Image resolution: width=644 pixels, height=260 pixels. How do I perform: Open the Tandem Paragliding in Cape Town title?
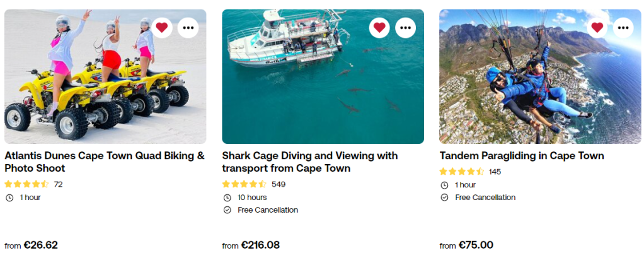click(x=522, y=156)
